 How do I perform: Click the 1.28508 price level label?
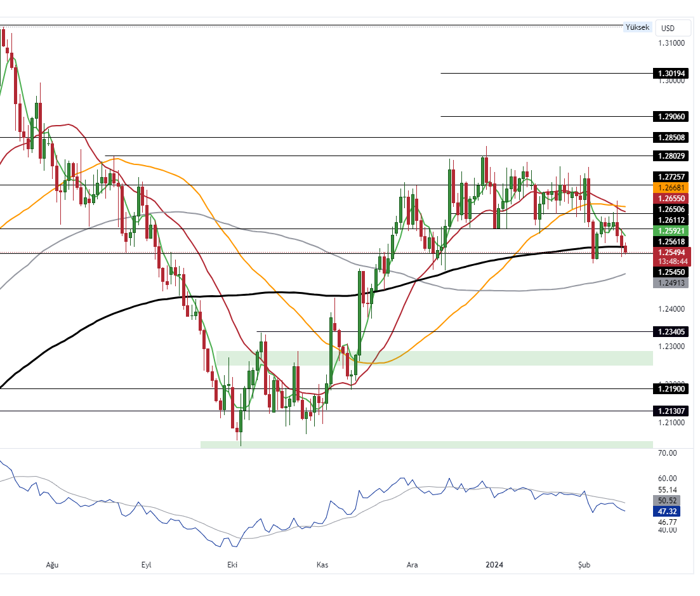click(x=671, y=138)
